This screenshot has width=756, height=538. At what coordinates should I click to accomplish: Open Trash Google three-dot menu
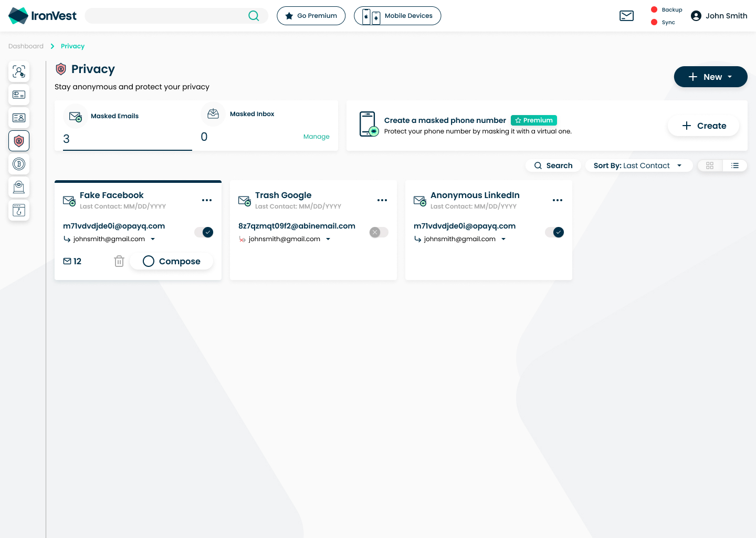click(382, 200)
